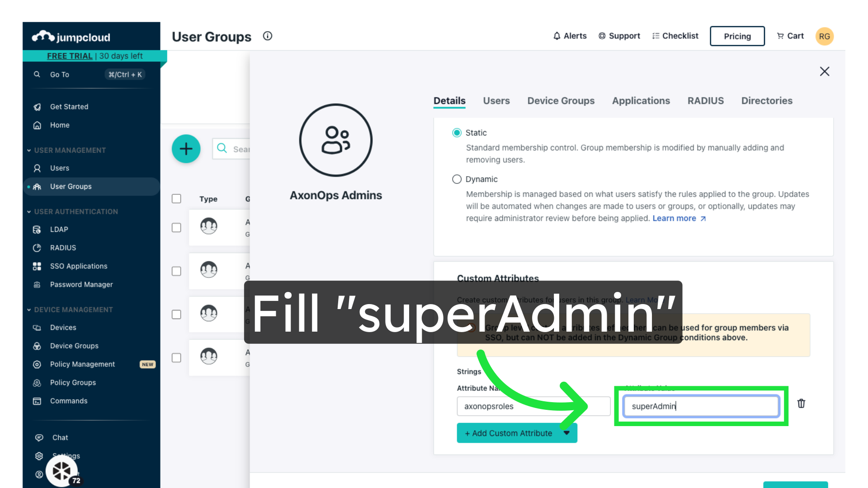Collapse the USER MANAGEMENT section
Screen dimensions: 868x488
(x=29, y=150)
